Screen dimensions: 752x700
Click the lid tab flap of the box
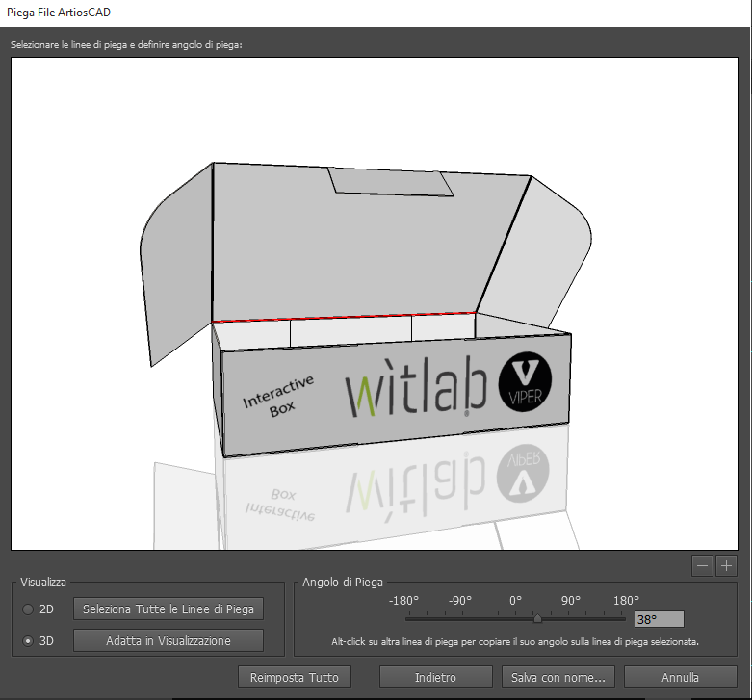click(390, 182)
